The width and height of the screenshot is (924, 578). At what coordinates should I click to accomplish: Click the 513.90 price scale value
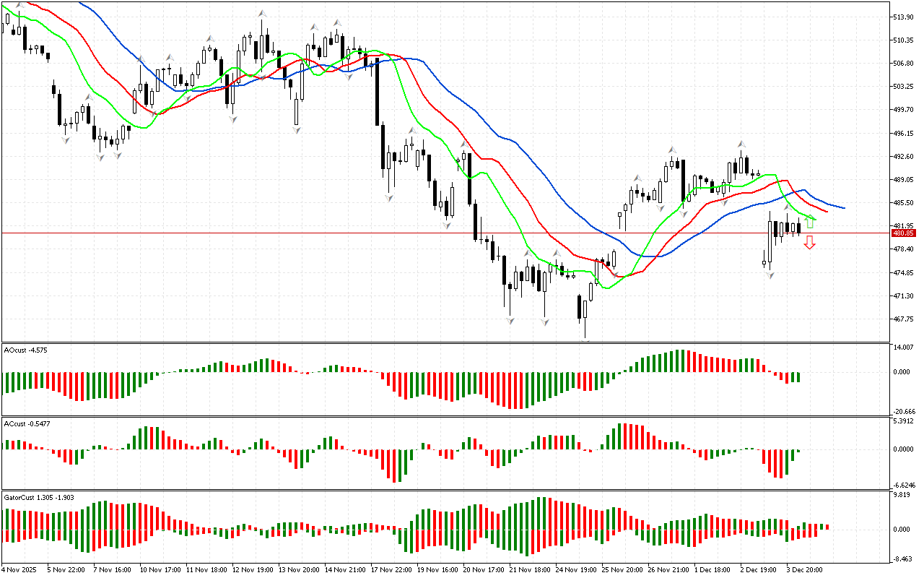coord(904,17)
